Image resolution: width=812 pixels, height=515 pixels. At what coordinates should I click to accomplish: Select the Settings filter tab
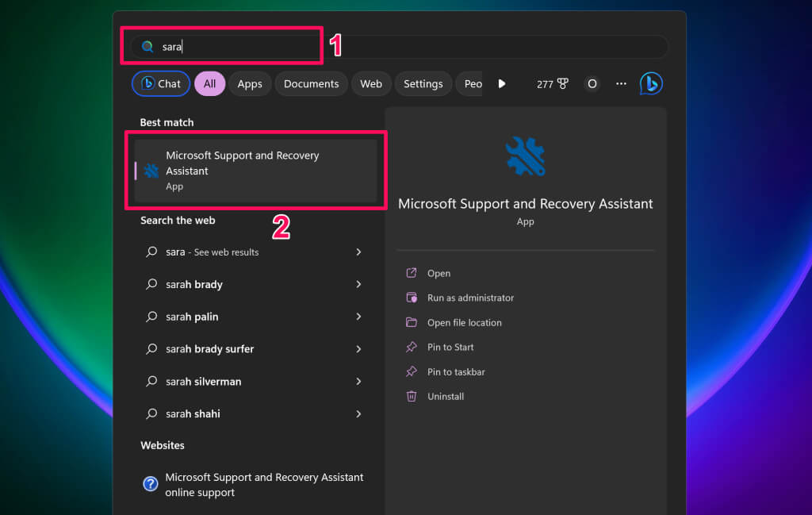423,84
